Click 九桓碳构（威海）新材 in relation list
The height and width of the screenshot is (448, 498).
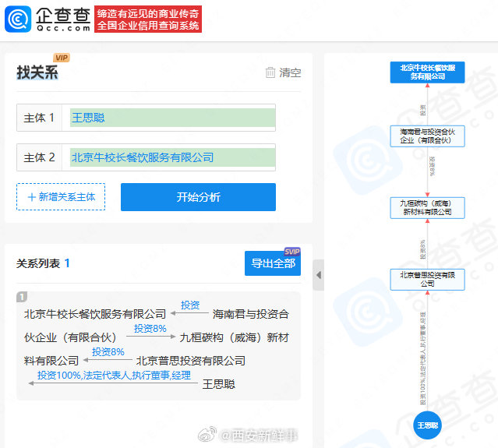tap(234, 337)
